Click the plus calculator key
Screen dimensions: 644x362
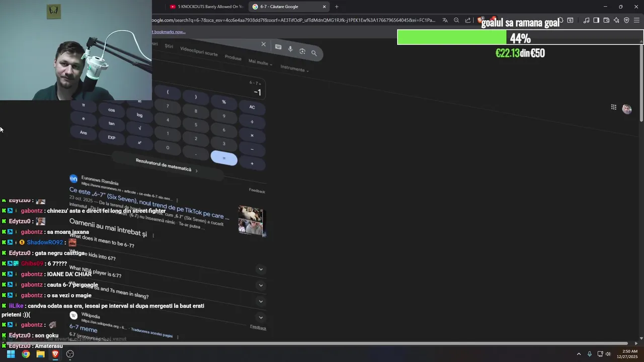[x=252, y=163]
